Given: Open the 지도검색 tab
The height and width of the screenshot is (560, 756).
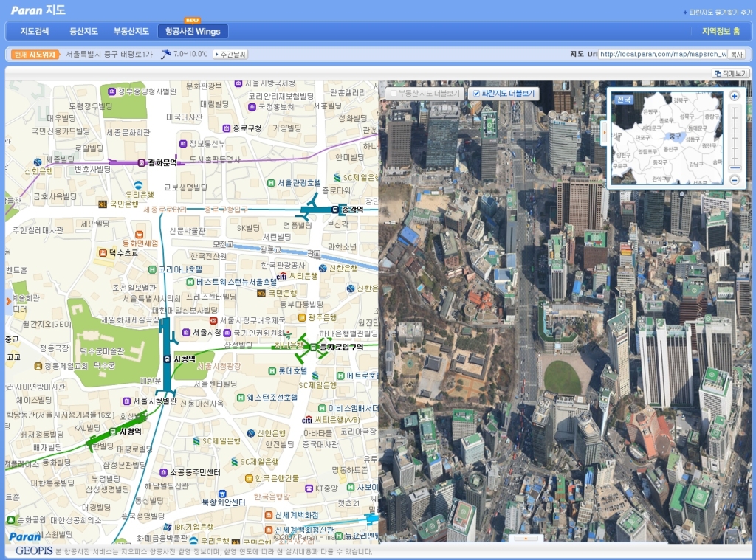Looking at the screenshot, I should [34, 31].
